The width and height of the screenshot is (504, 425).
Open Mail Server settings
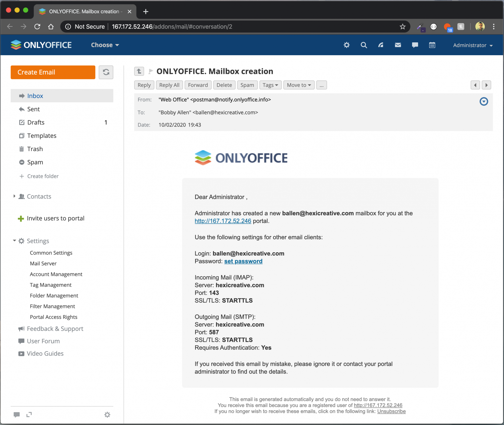click(x=43, y=264)
